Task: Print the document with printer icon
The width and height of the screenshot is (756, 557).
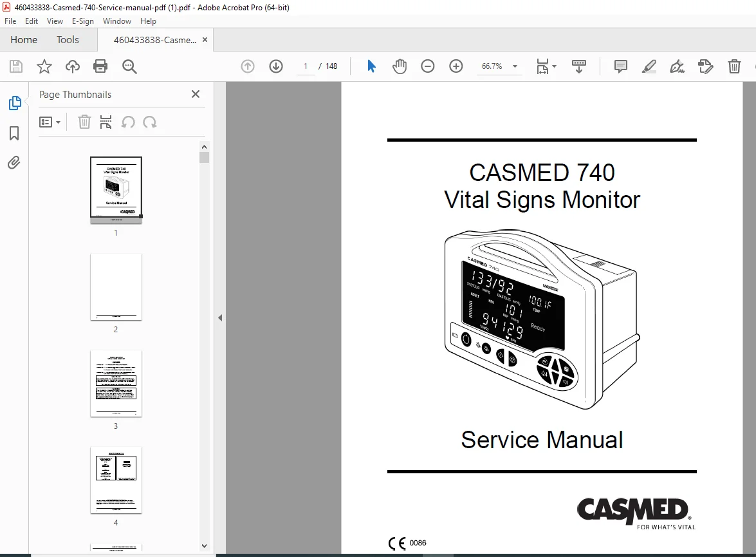Action: point(100,66)
